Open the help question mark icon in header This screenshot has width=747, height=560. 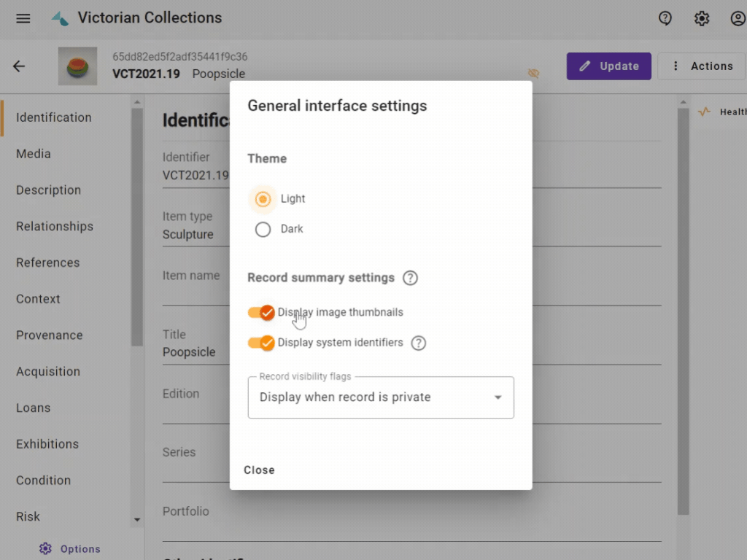pyautogui.click(x=665, y=18)
